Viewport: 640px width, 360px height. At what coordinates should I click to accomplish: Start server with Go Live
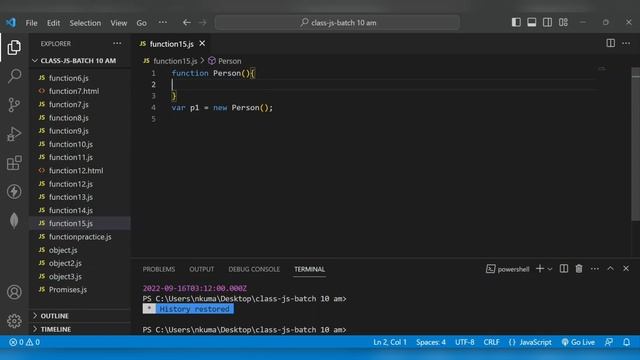click(578, 342)
